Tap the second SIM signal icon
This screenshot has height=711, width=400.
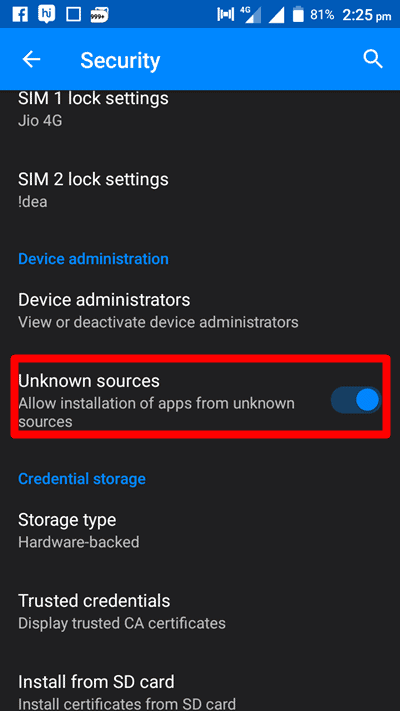pos(276,15)
